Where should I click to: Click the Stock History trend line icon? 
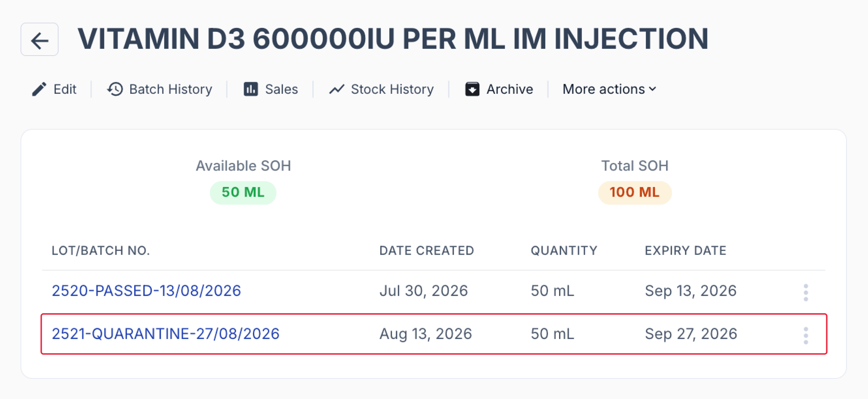pyautogui.click(x=337, y=89)
